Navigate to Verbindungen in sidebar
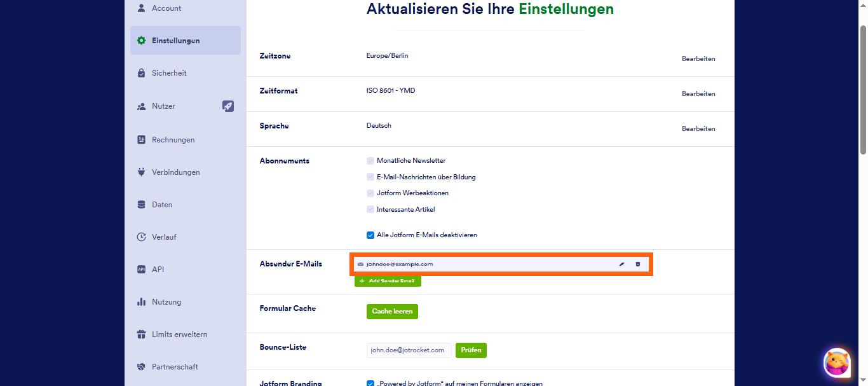This screenshot has width=868, height=386. coord(186,172)
